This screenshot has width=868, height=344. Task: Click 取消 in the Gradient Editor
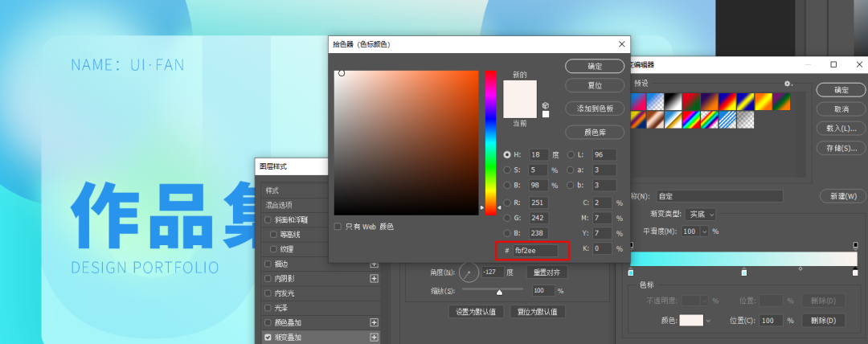(841, 109)
